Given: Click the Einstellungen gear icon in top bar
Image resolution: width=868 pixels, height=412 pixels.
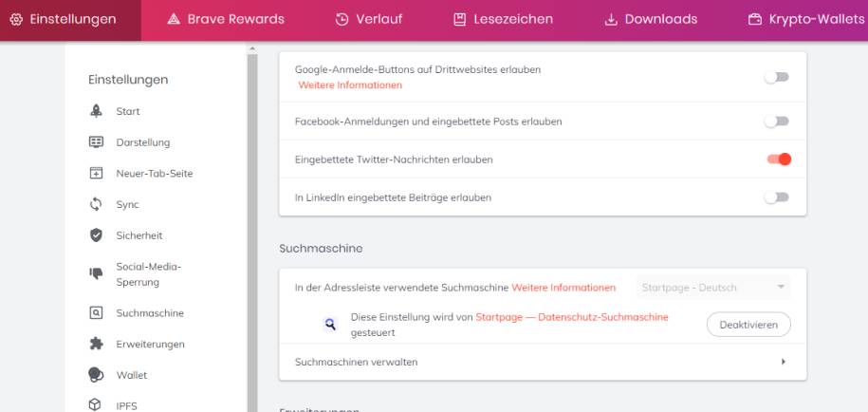Looking at the screenshot, I should click(x=16, y=19).
